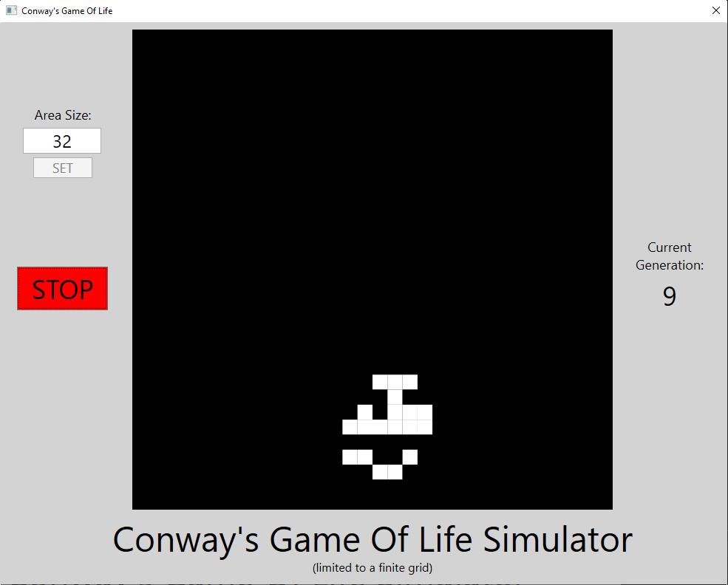Stop the simulation with the red STOP button
The image size is (728, 585).
tap(62, 289)
